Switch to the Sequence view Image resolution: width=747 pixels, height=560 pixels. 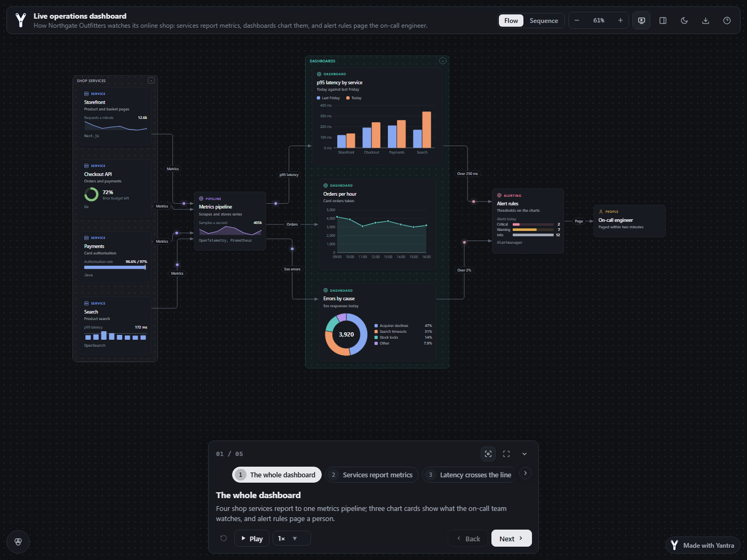point(544,20)
